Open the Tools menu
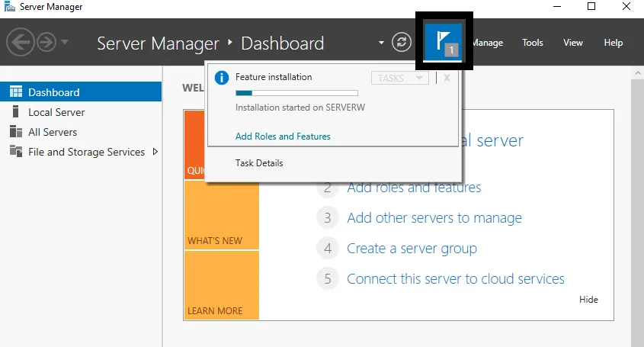The image size is (644, 347). [x=532, y=43]
